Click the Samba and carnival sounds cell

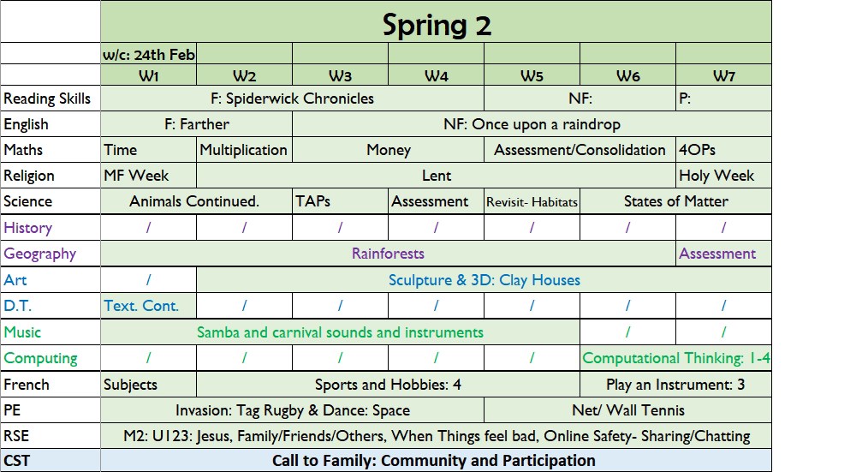pyautogui.click(x=340, y=332)
